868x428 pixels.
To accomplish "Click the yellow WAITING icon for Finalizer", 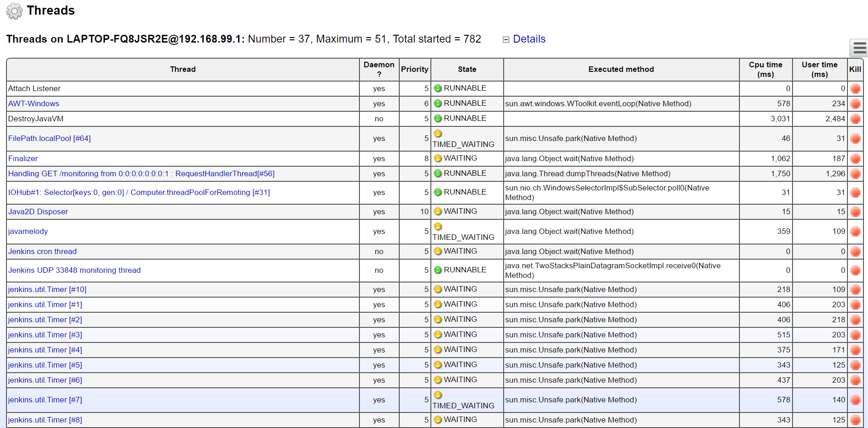I will click(x=438, y=158).
